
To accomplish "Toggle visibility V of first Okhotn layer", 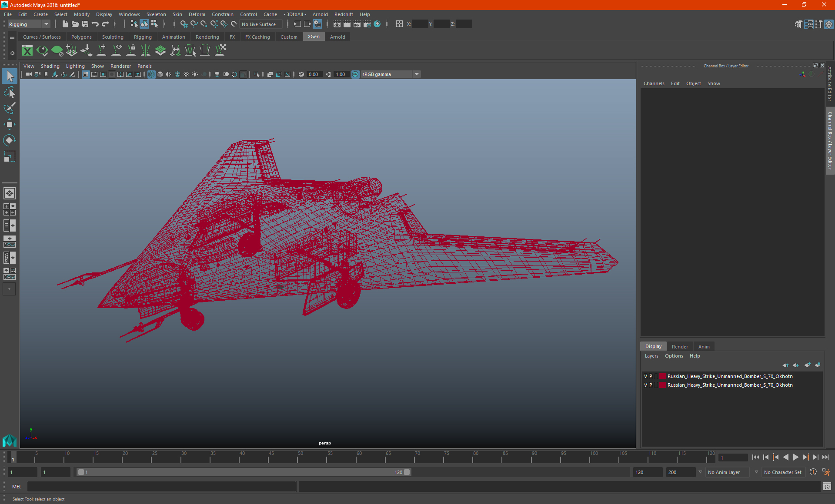I will coord(645,377).
